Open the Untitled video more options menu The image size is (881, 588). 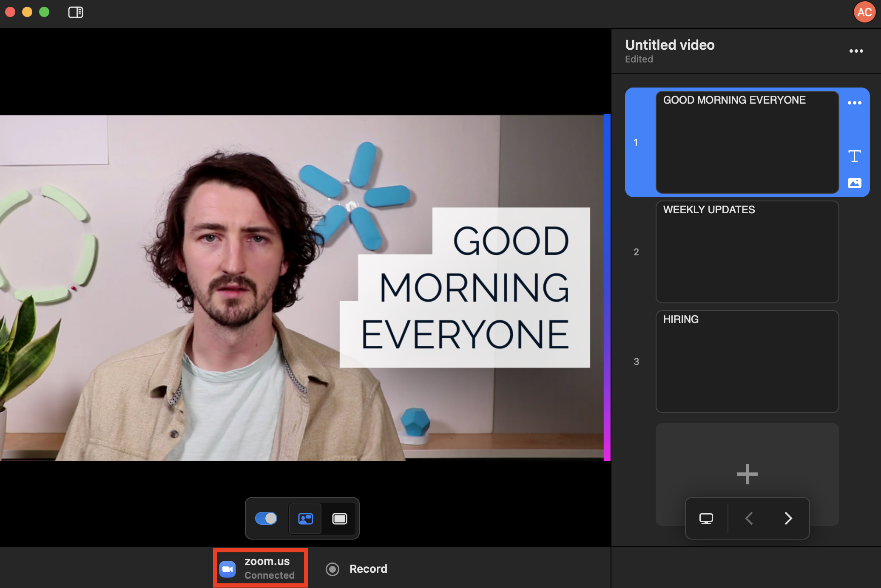tap(856, 51)
